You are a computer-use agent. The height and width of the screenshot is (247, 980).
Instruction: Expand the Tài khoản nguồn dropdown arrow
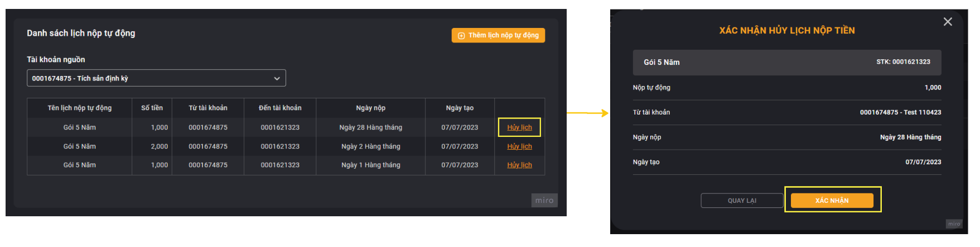277,79
